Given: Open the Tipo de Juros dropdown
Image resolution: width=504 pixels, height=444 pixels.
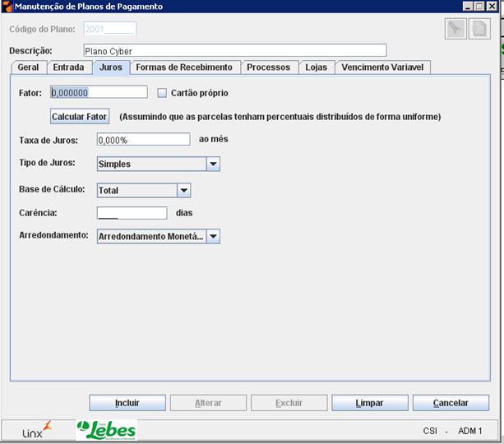Looking at the screenshot, I should (213, 164).
